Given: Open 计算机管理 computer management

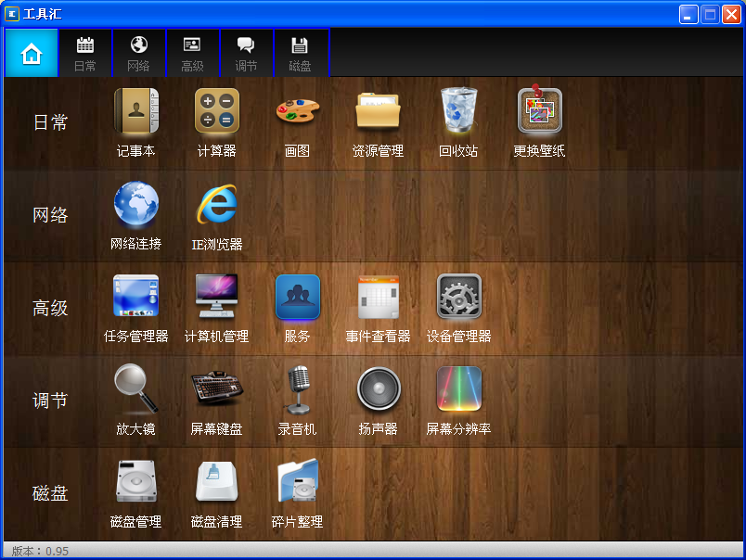Looking at the screenshot, I should pos(217,296).
